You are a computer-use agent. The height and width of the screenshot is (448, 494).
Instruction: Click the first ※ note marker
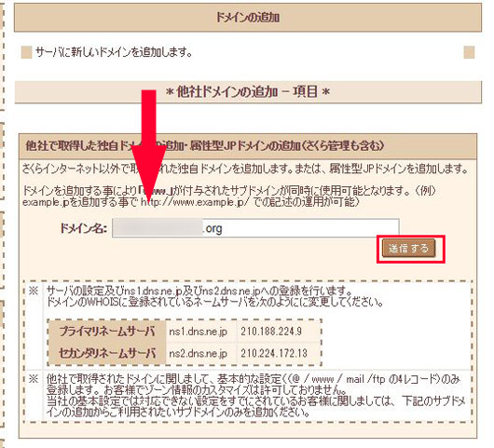[34, 291]
